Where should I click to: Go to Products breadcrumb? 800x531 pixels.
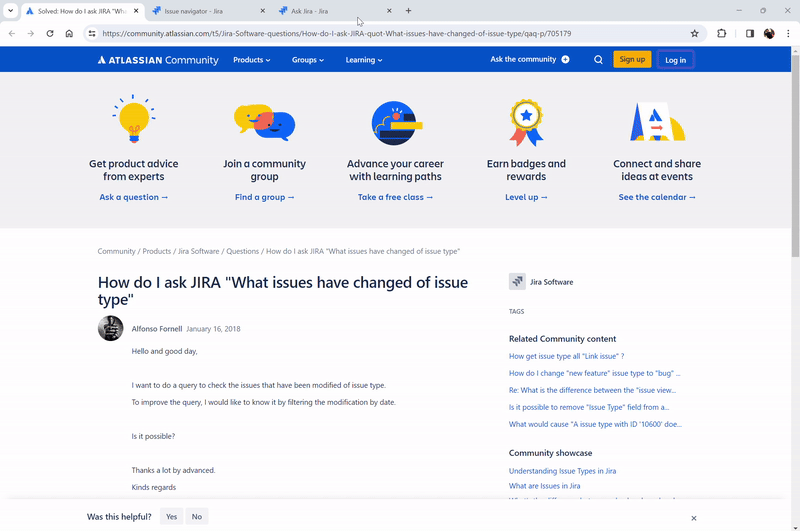[x=157, y=251]
